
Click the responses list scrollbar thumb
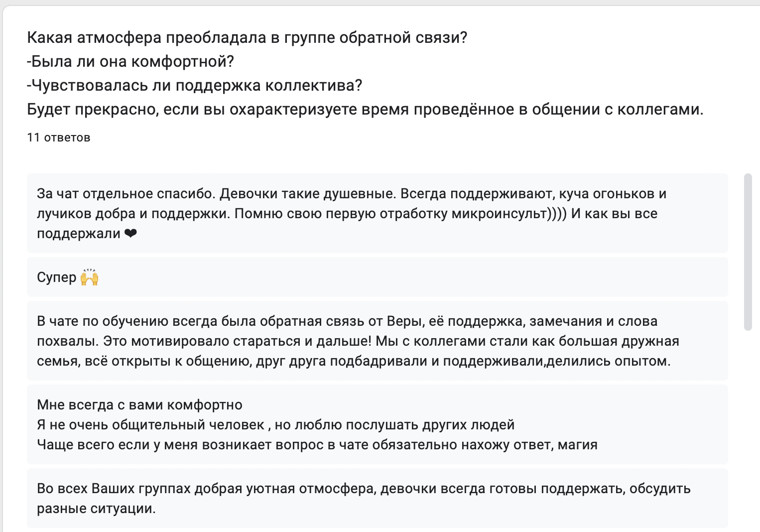(x=748, y=252)
